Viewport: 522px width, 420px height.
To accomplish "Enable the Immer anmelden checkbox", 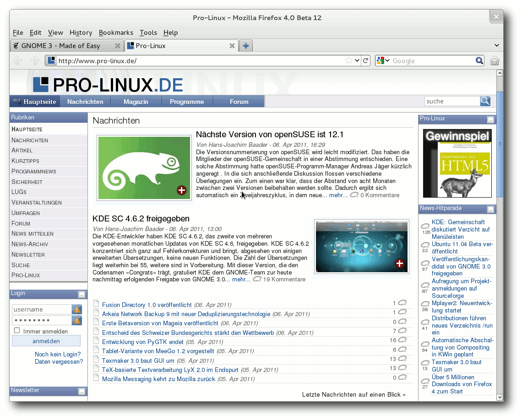I will coord(17,330).
